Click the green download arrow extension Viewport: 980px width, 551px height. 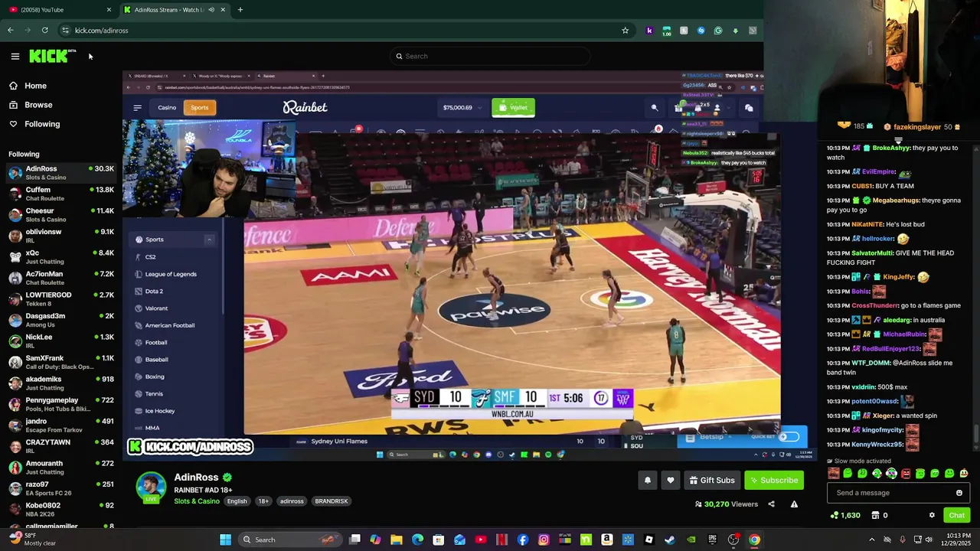[735, 31]
